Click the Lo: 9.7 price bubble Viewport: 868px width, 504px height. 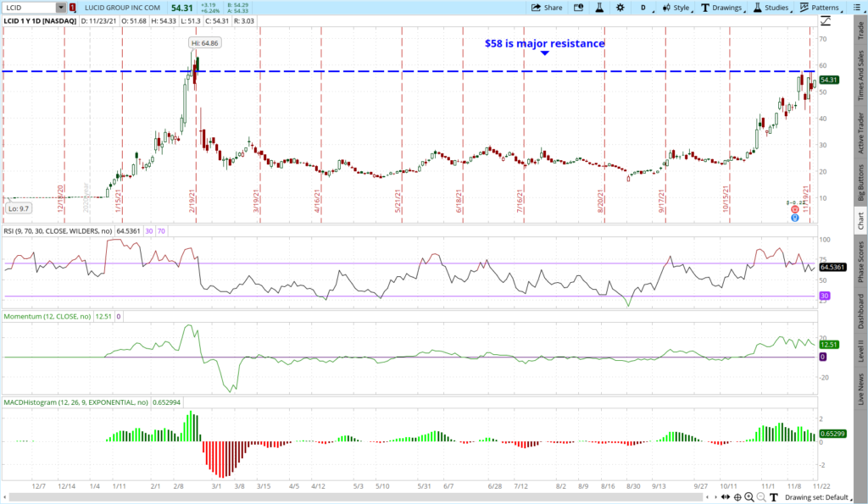click(x=19, y=208)
